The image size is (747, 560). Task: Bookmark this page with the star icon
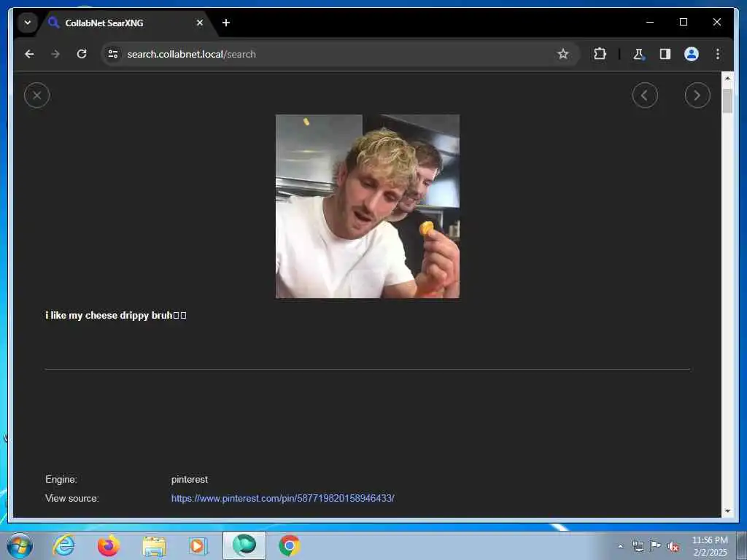click(563, 54)
